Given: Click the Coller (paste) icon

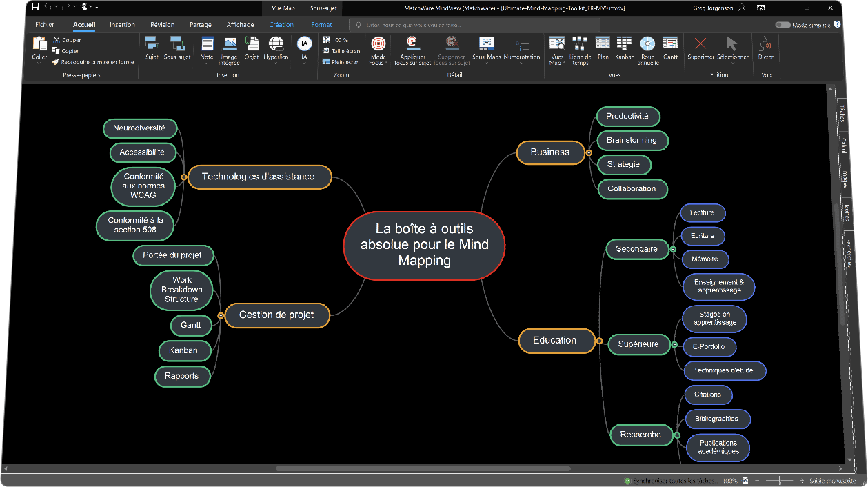Looking at the screenshot, I should point(39,43).
